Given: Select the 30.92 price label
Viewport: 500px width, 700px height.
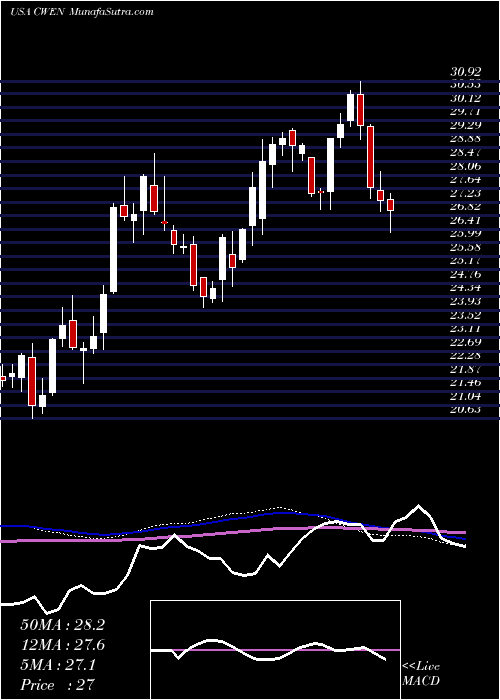Looking at the screenshot, I should [x=465, y=71].
